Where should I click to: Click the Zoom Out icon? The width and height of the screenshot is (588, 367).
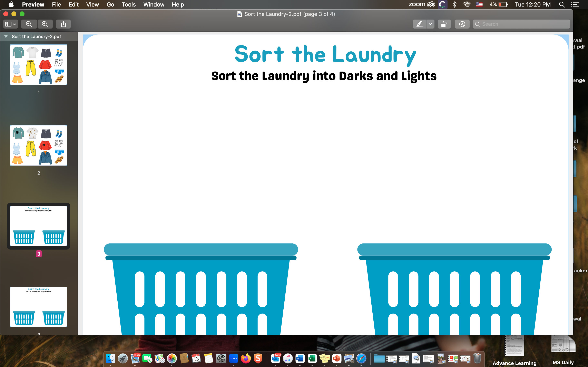29,24
